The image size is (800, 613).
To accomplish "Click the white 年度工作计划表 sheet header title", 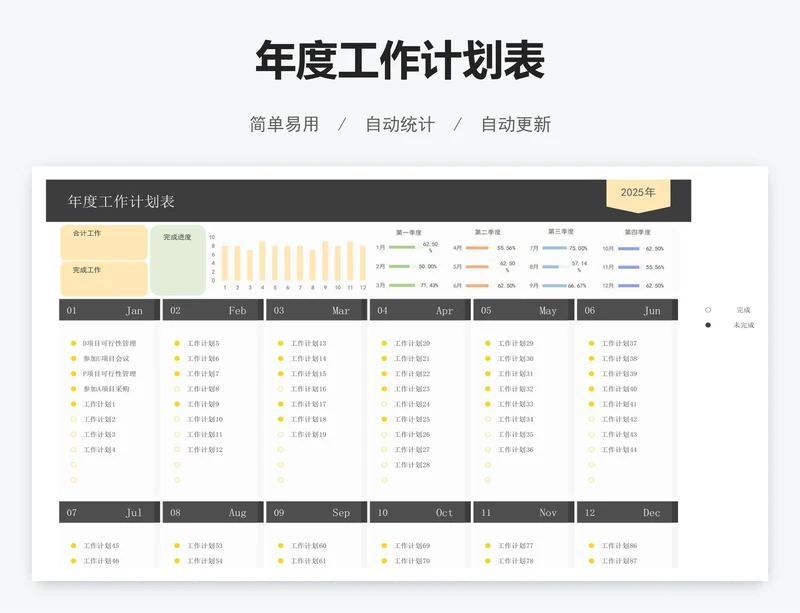I will [121, 202].
